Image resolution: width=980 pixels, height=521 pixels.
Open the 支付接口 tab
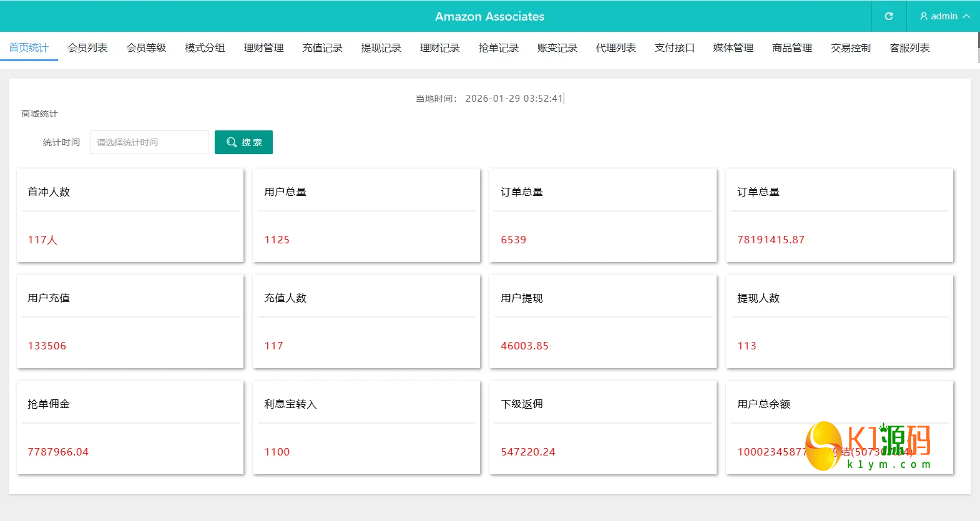pyautogui.click(x=674, y=47)
